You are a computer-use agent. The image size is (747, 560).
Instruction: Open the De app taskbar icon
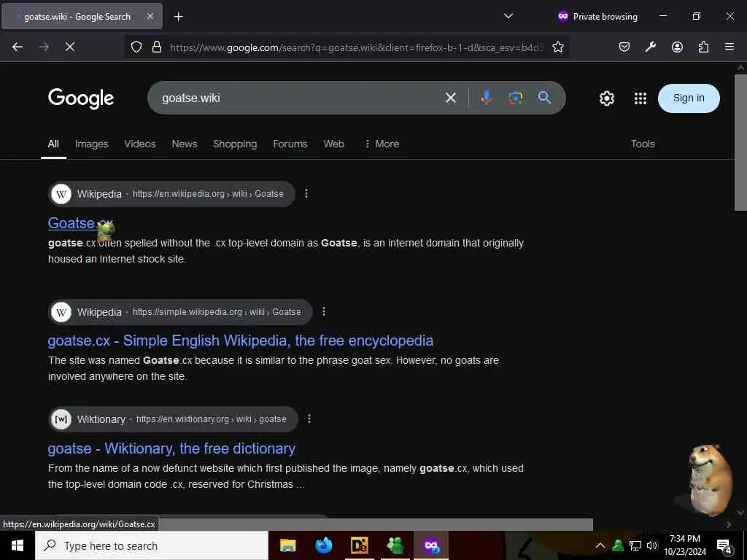coord(360,545)
